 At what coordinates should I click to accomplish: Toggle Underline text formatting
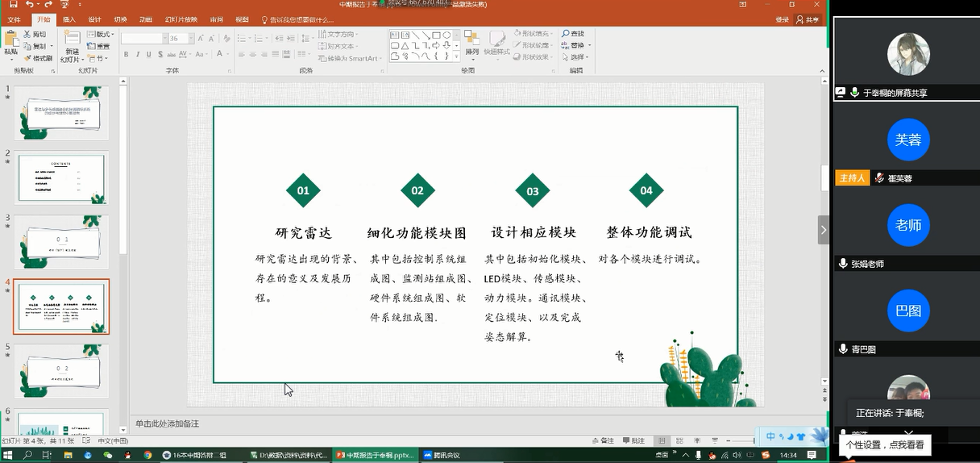point(149,54)
